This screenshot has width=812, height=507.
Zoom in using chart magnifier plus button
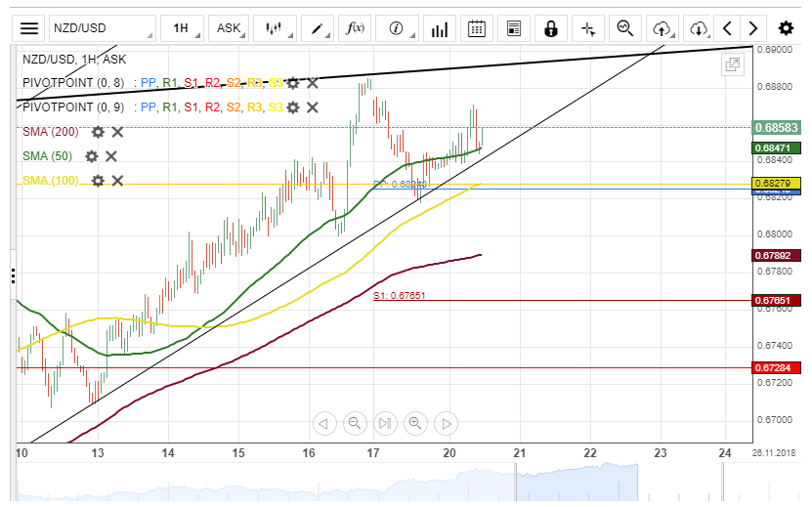[415, 423]
